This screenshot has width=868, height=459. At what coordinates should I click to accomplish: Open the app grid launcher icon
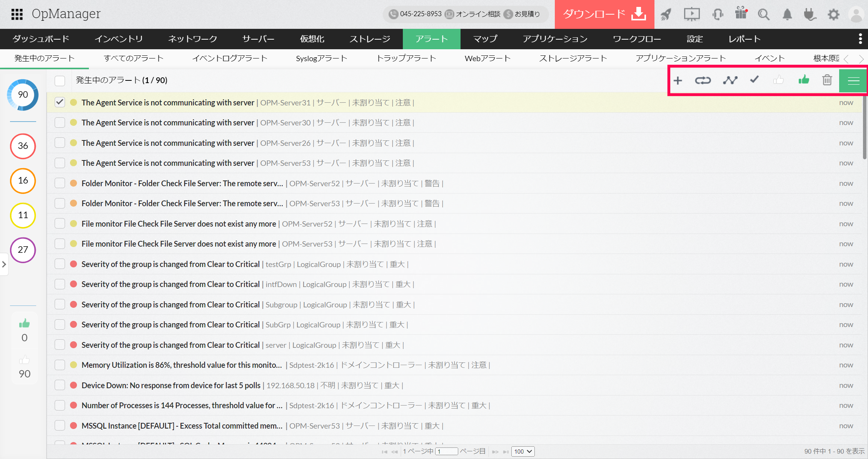pos(17,14)
